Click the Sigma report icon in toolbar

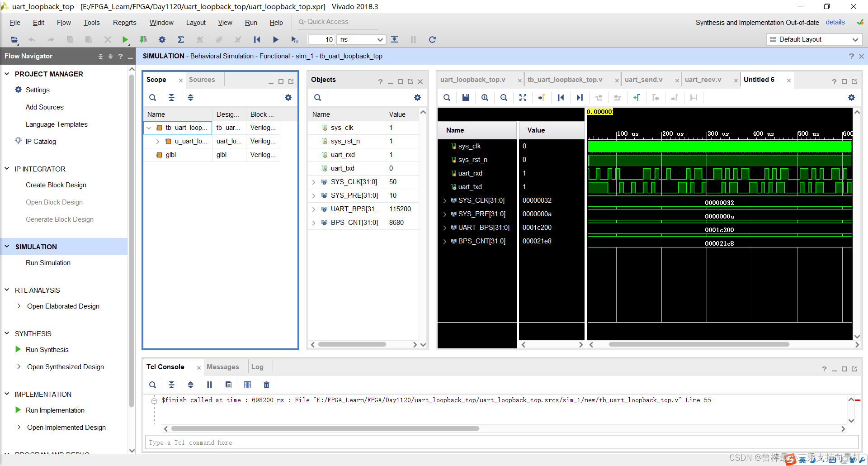[181, 40]
